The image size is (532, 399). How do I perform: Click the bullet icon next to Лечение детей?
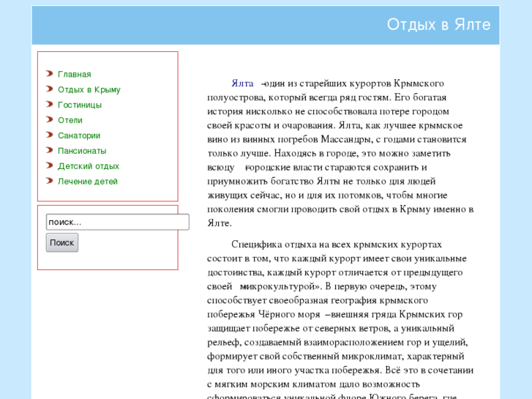point(49,182)
